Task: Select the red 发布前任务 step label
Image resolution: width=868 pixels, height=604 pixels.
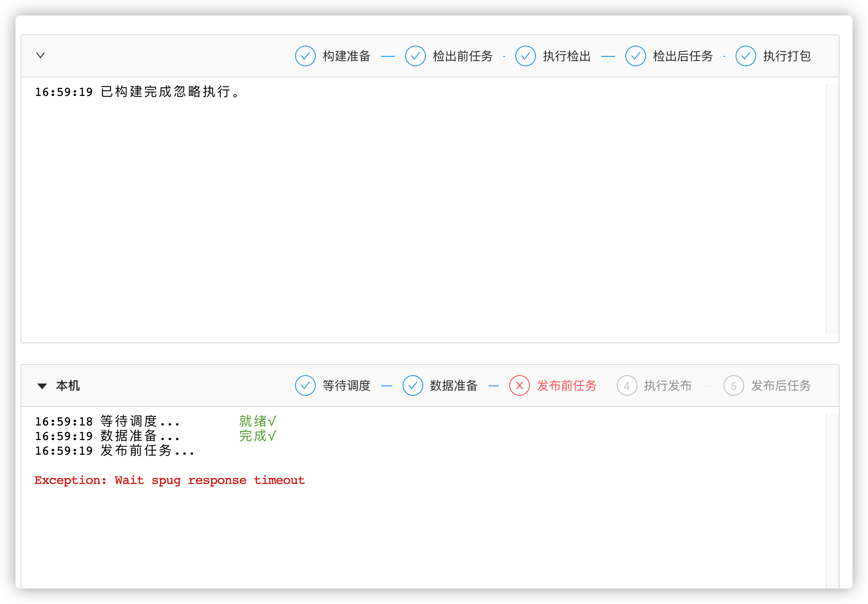Action: click(x=567, y=385)
